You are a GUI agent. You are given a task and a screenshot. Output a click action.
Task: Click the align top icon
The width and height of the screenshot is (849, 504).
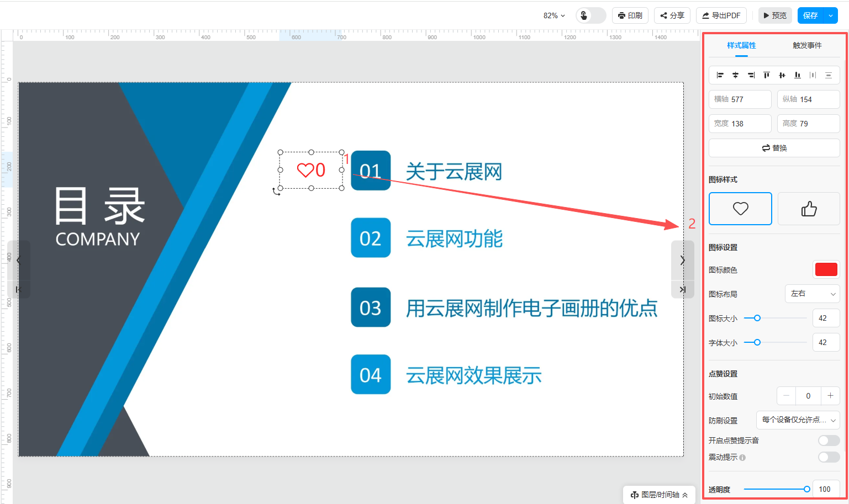point(766,75)
